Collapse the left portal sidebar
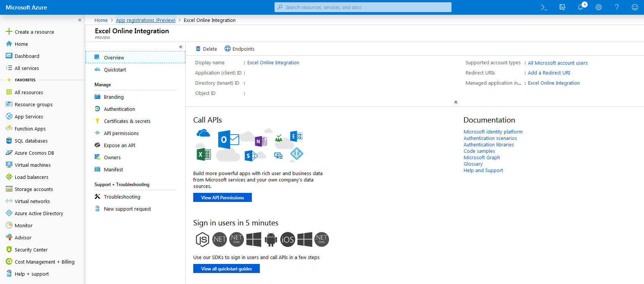This screenshot has width=644, height=284. [x=80, y=20]
